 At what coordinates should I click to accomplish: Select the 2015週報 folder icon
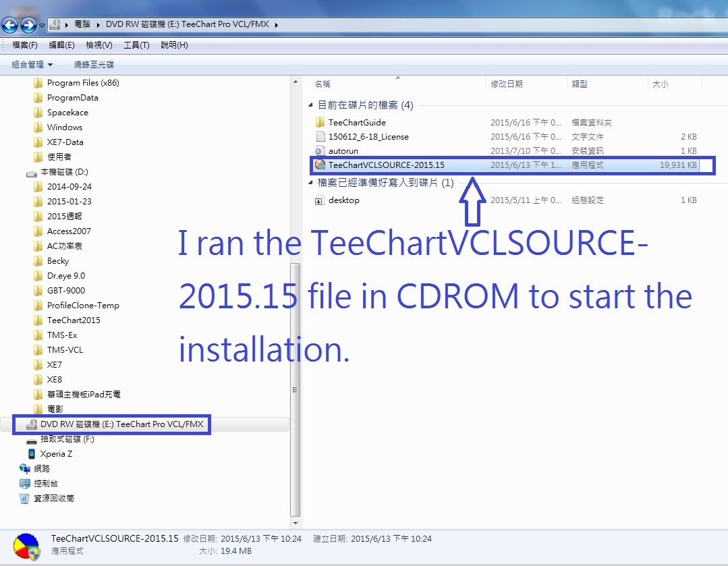38,217
